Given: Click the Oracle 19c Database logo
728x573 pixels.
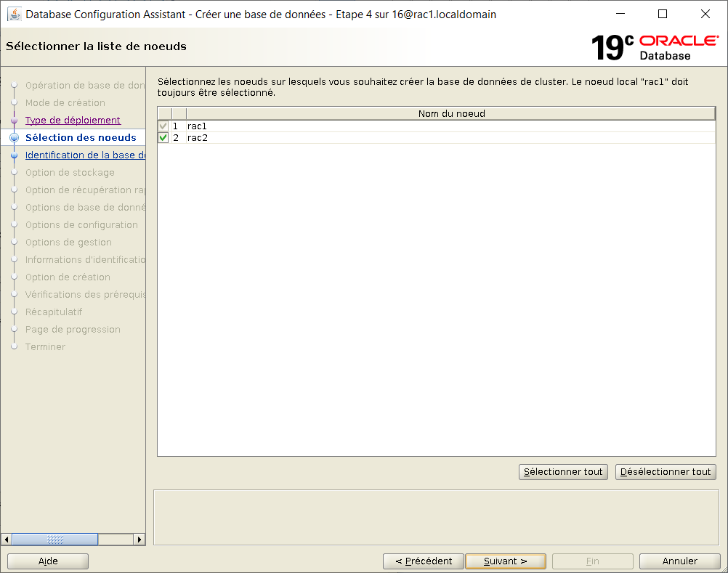Looking at the screenshot, I should pos(655,47).
